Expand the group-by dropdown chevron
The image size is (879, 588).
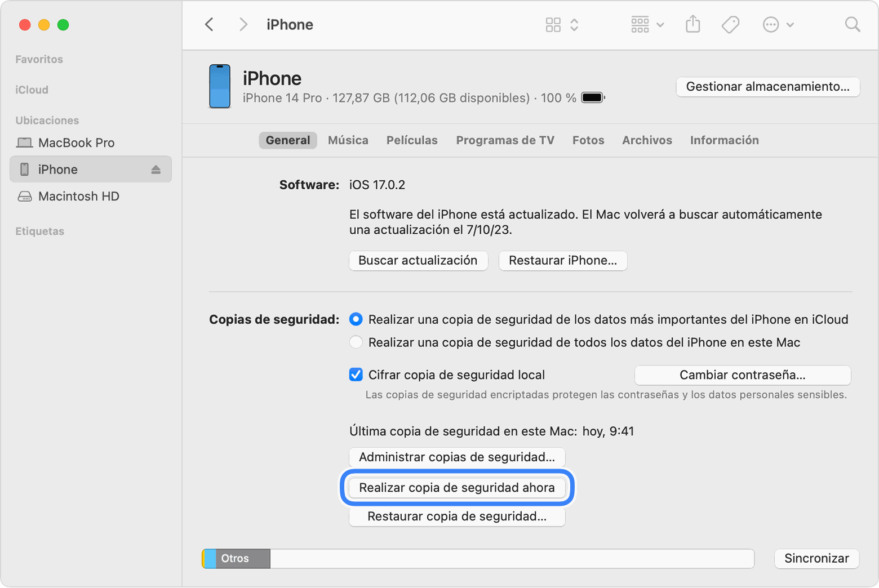pyautogui.click(x=660, y=25)
